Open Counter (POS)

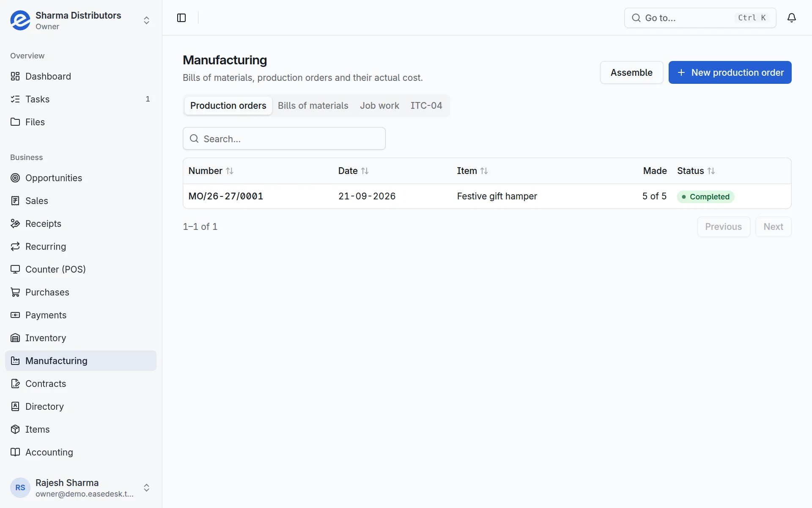tap(81, 269)
